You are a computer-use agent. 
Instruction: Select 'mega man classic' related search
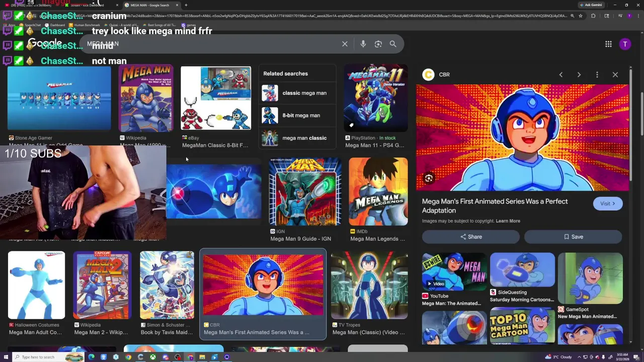click(x=297, y=138)
